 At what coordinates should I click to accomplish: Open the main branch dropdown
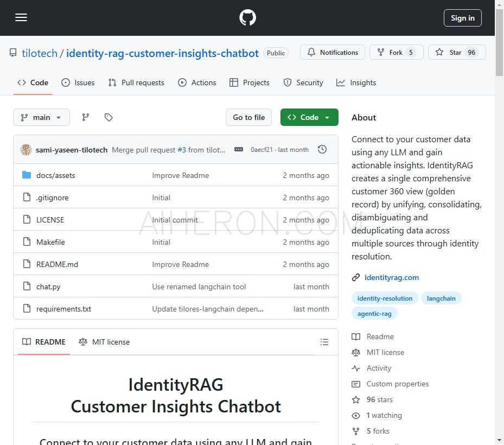click(x=41, y=117)
